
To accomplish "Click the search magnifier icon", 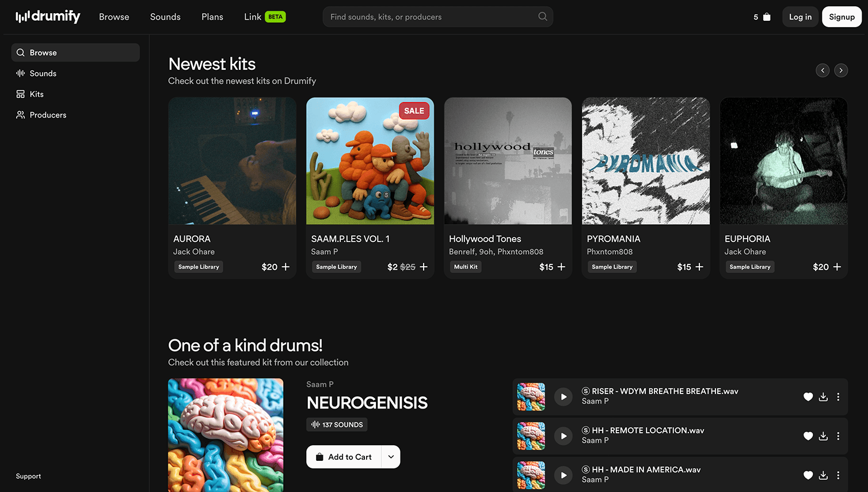I will pos(542,17).
